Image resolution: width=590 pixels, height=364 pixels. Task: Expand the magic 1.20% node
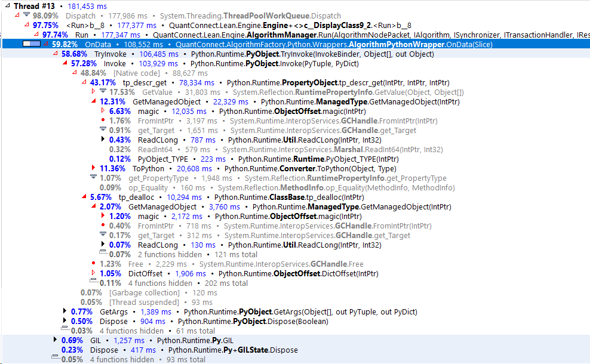[x=103, y=215]
